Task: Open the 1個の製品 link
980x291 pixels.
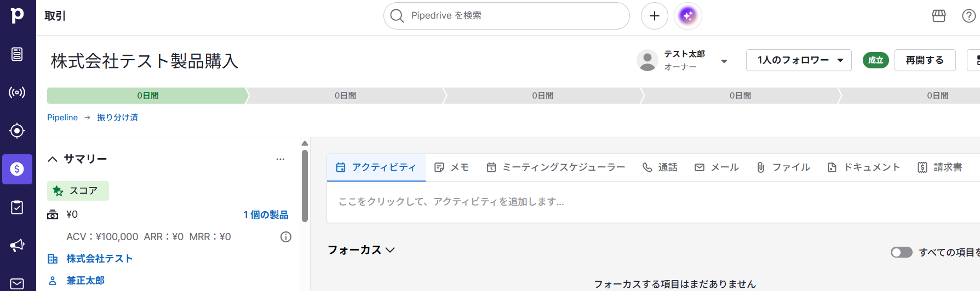Action: click(266, 215)
